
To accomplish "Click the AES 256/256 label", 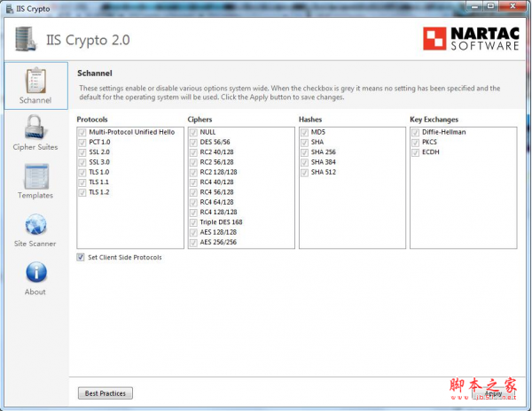I will click(x=218, y=243).
